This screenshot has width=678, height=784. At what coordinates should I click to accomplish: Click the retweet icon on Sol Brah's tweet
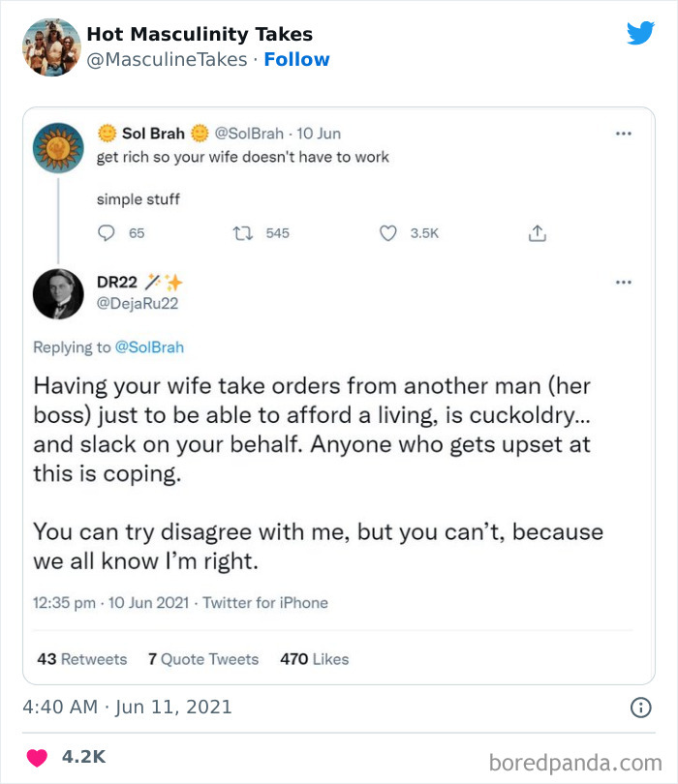245,233
